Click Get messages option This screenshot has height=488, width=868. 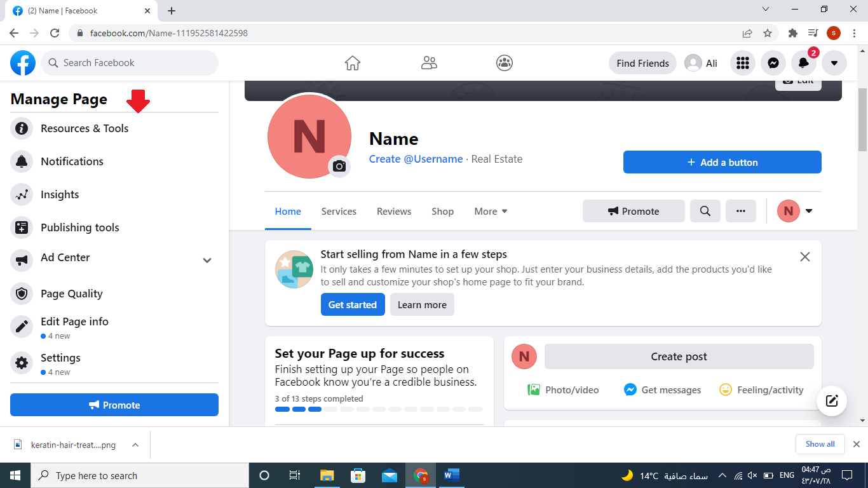click(663, 390)
